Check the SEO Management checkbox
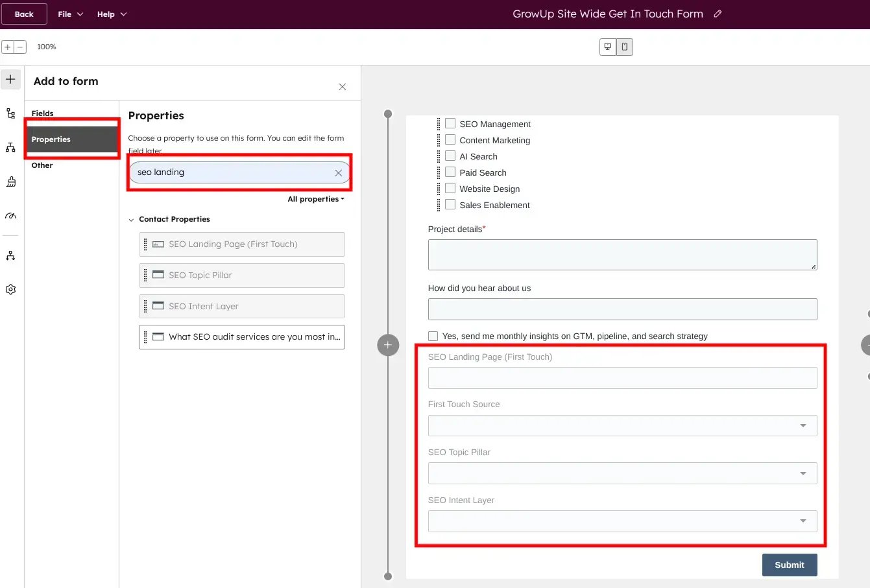 click(x=450, y=123)
